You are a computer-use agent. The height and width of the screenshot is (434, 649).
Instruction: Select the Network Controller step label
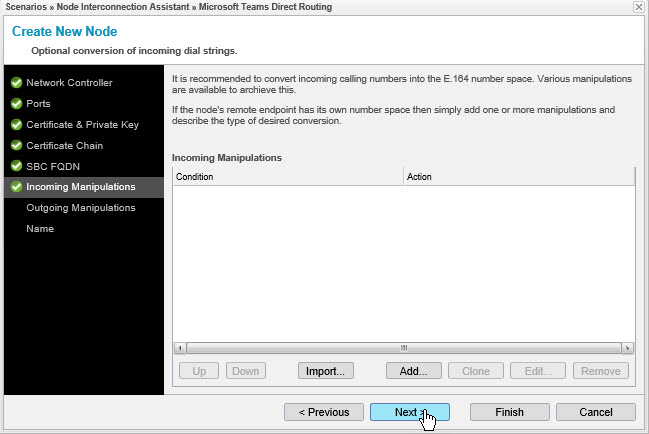click(x=69, y=83)
